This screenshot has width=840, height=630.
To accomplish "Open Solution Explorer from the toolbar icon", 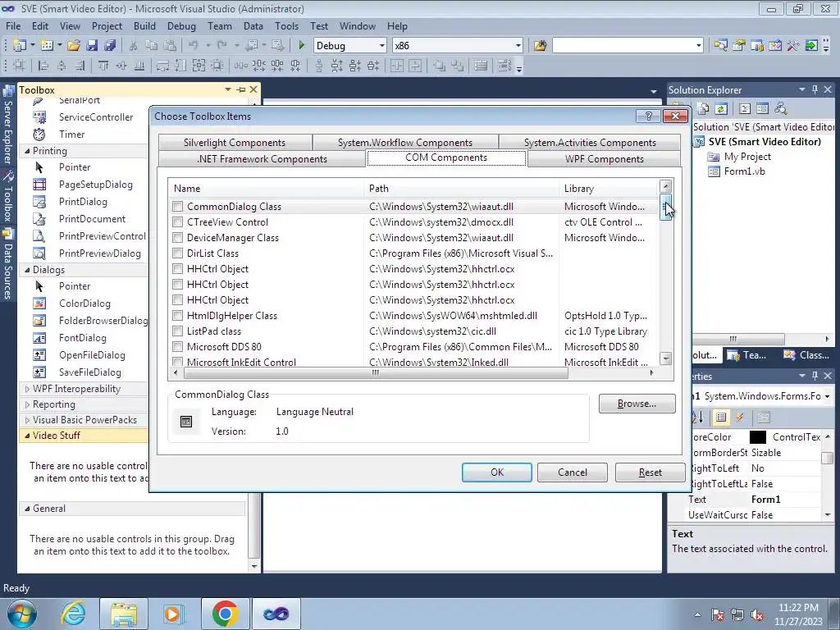I will click(x=721, y=46).
